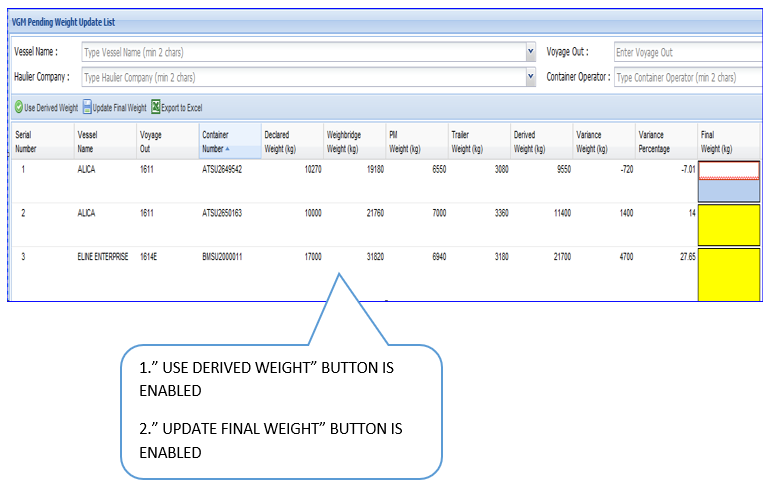Click voyage out value 1614E
The width and height of the screenshot is (772, 487).
(148, 257)
